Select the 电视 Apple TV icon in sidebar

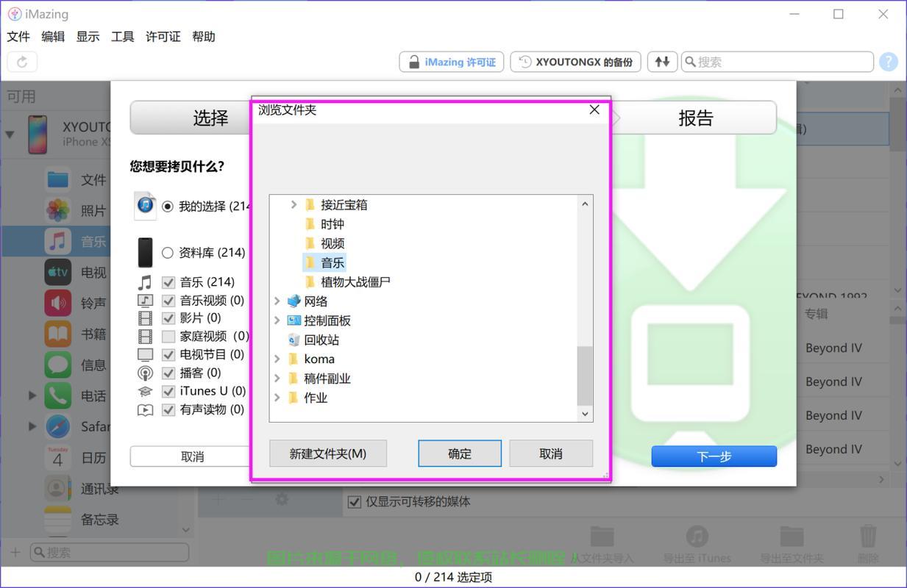tap(57, 272)
